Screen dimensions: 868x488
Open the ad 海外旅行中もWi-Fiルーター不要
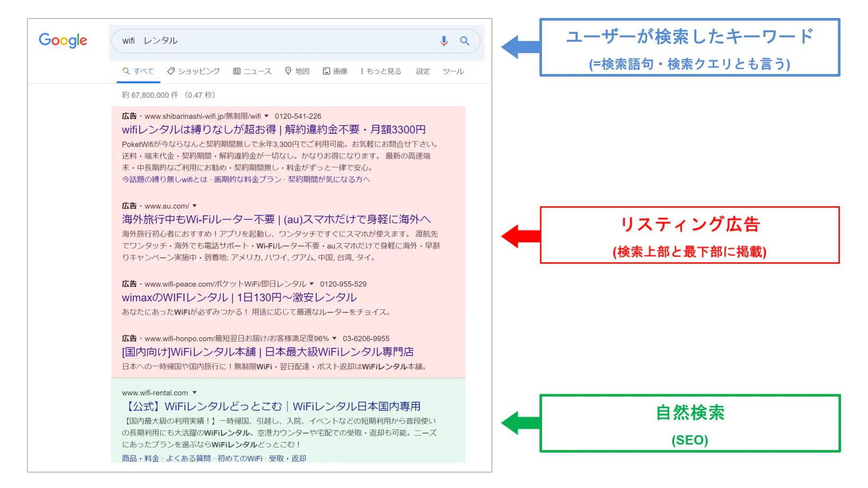(276, 219)
